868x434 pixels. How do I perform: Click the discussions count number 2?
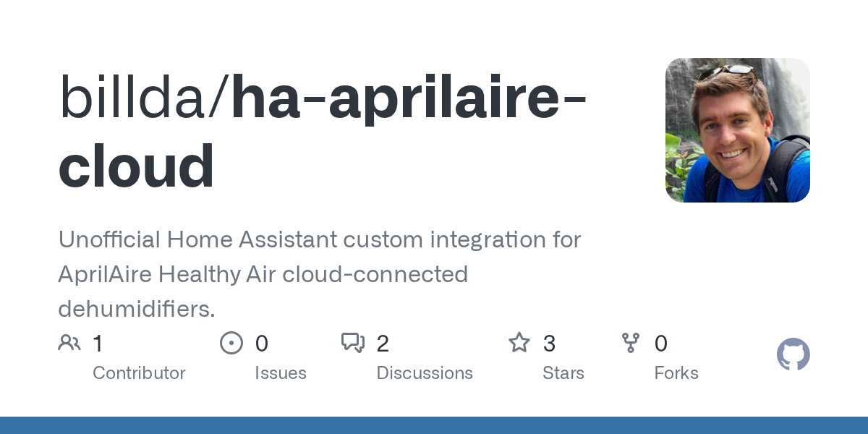(383, 343)
